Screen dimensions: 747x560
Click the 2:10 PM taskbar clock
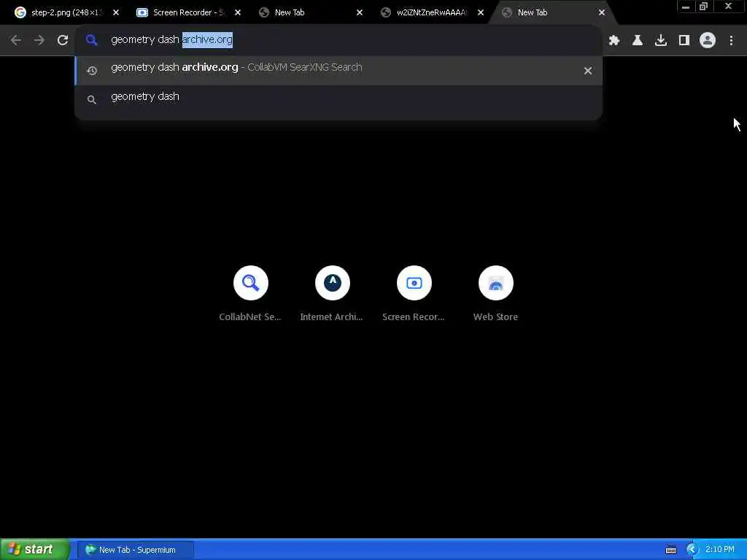[720, 550]
